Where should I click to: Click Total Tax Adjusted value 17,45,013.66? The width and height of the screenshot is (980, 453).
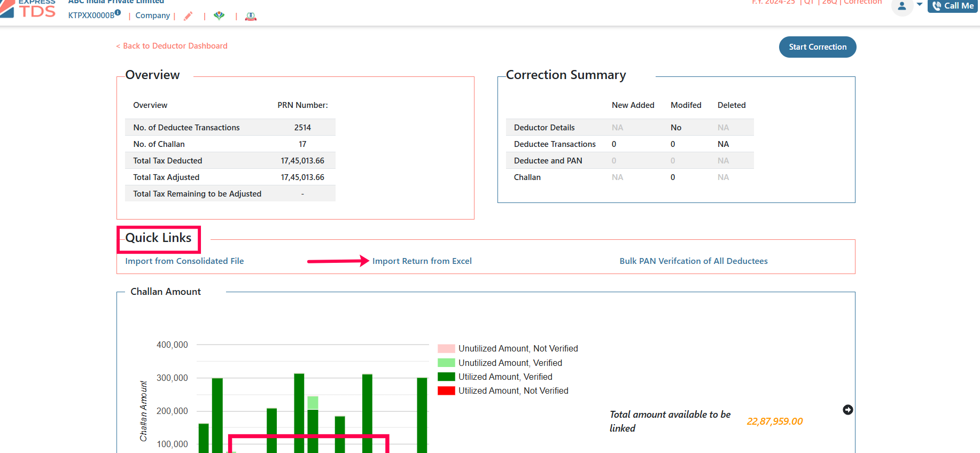302,177
